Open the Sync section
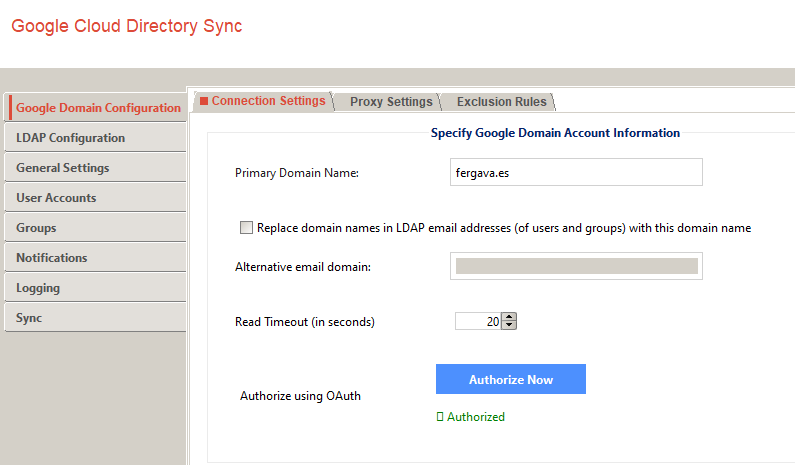This screenshot has height=465, width=795. click(x=95, y=318)
